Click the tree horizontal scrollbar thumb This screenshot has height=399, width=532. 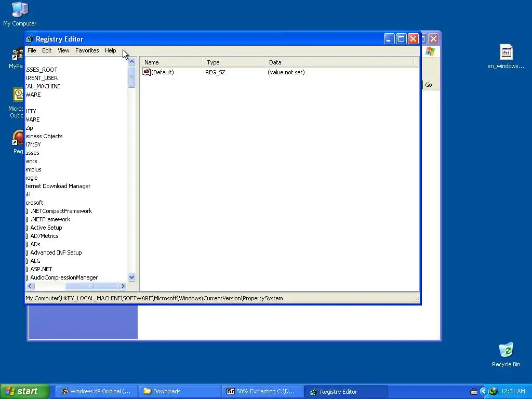pyautogui.click(x=91, y=286)
